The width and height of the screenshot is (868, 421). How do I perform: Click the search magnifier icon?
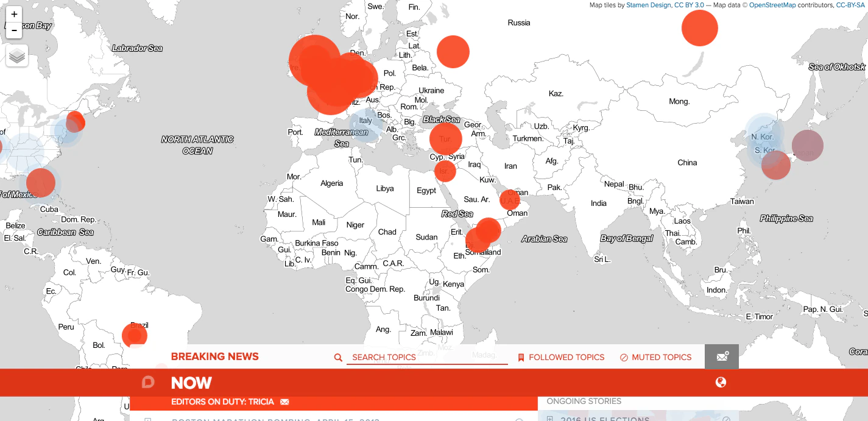coord(338,358)
